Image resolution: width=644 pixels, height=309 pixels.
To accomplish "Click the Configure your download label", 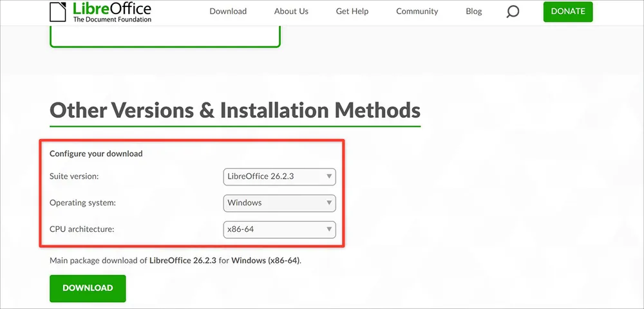I will pyautogui.click(x=96, y=154).
